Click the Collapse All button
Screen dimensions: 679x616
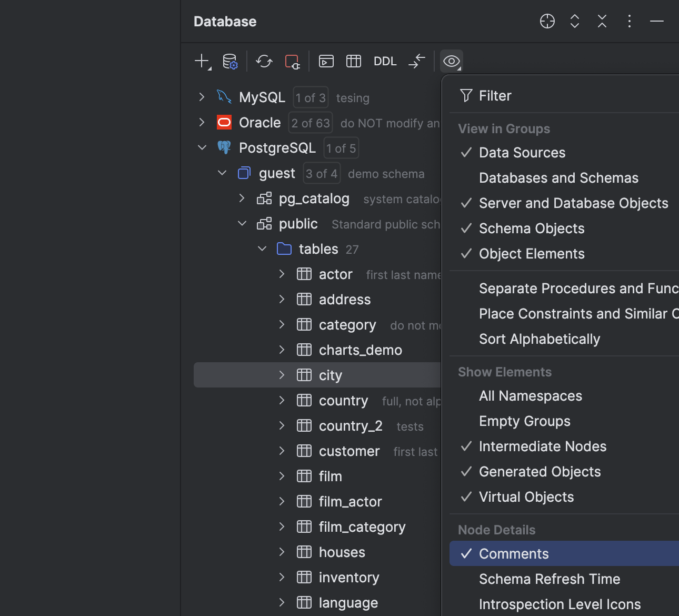pyautogui.click(x=602, y=21)
